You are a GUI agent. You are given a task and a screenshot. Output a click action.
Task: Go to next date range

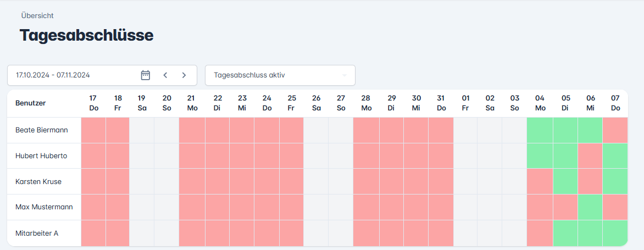click(184, 75)
